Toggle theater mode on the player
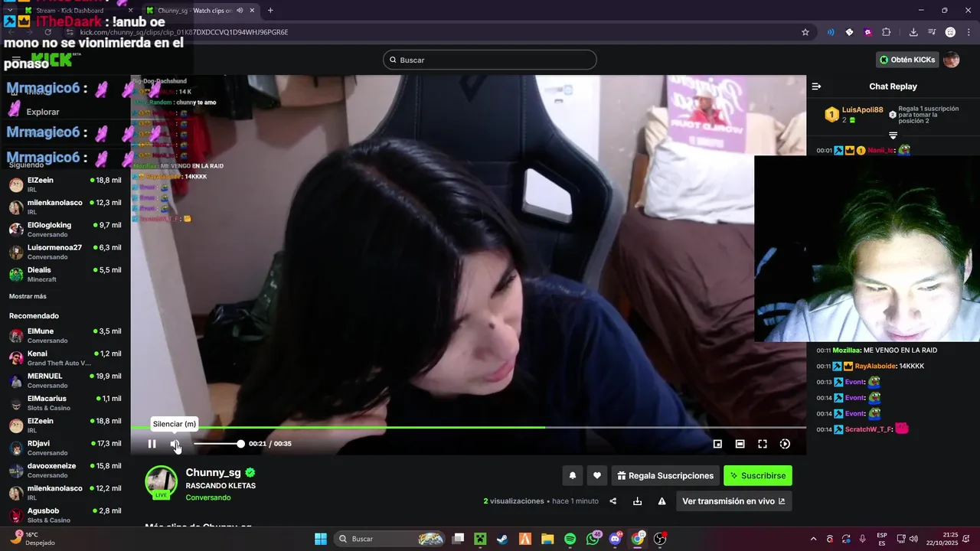Viewport: 980px width, 551px height. click(x=740, y=444)
